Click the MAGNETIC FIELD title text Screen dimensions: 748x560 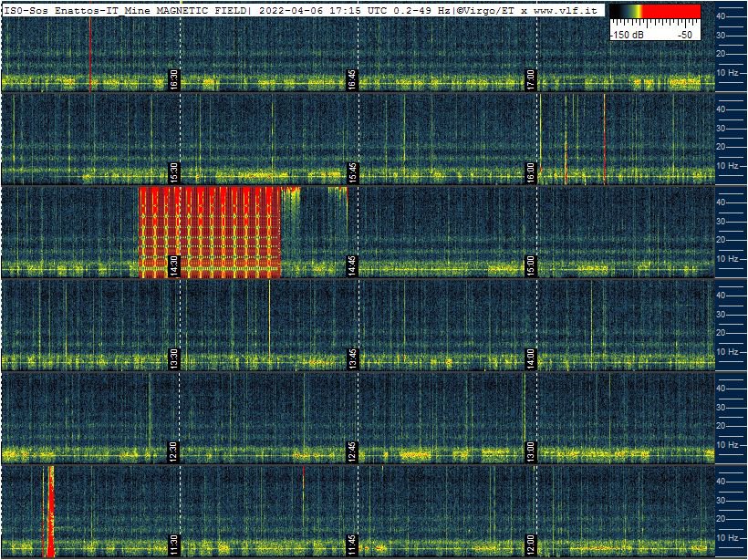coord(201,9)
